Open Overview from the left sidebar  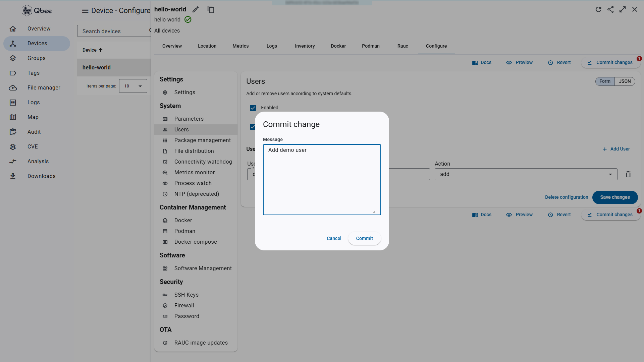[37, 29]
